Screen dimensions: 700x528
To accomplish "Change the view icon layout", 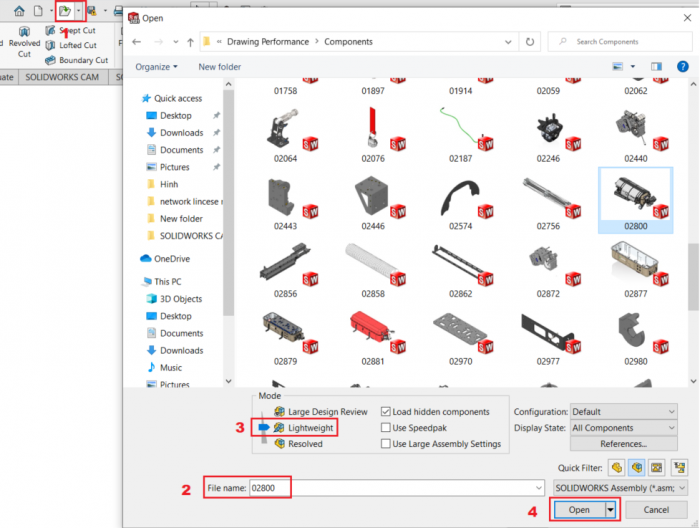I will 617,67.
